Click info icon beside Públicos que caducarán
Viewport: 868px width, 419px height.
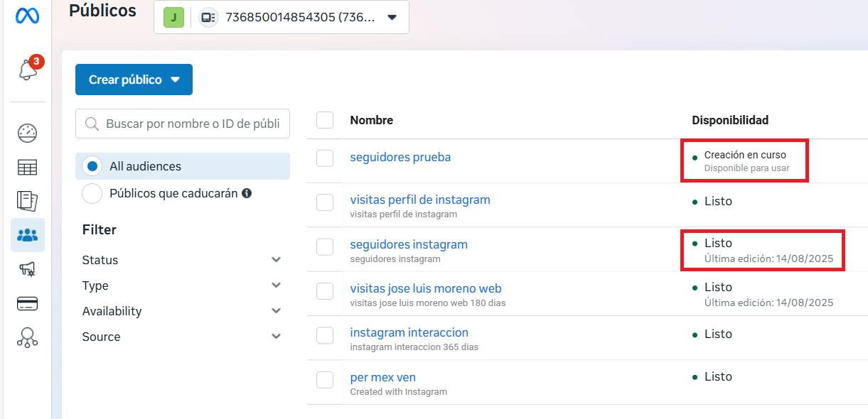[x=247, y=193]
